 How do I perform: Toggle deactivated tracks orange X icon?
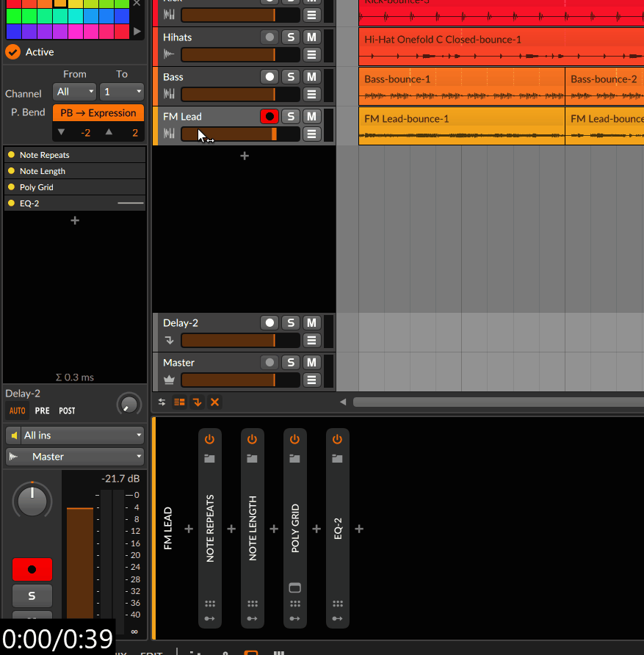[x=214, y=402]
